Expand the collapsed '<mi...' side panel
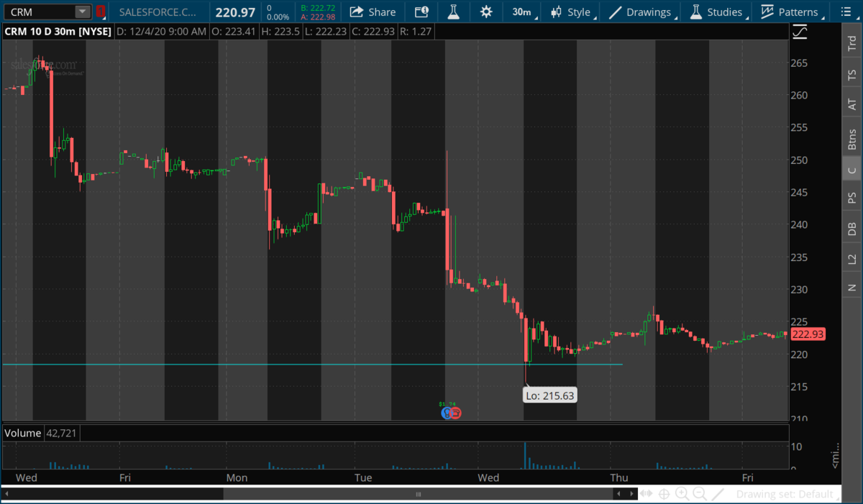This screenshot has height=504, width=863. click(835, 457)
